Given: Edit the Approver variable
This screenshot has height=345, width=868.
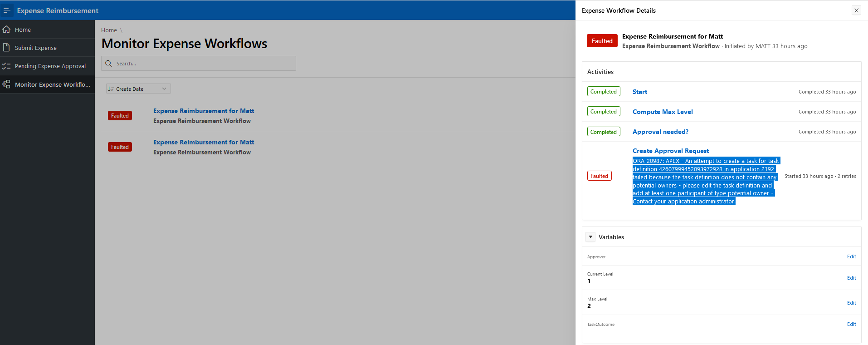Looking at the screenshot, I should point(851,256).
